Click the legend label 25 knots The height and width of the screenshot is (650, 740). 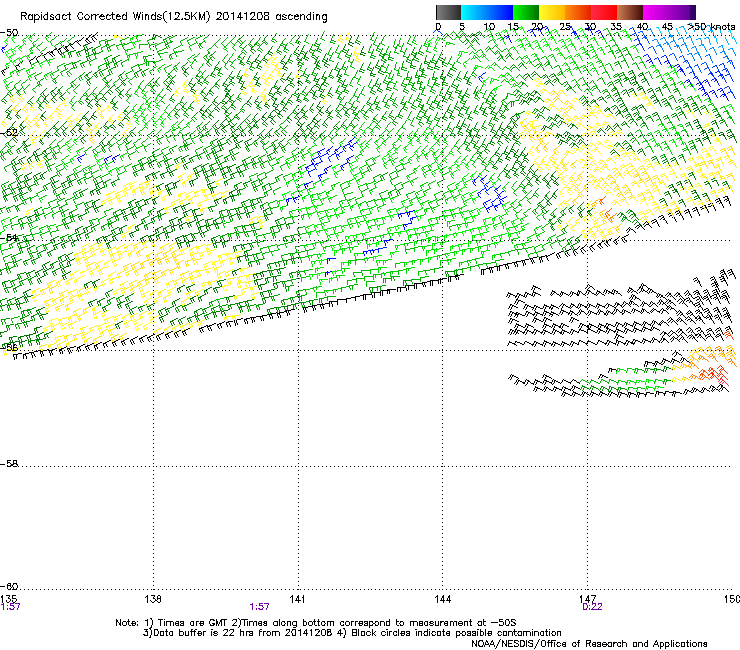point(565,27)
